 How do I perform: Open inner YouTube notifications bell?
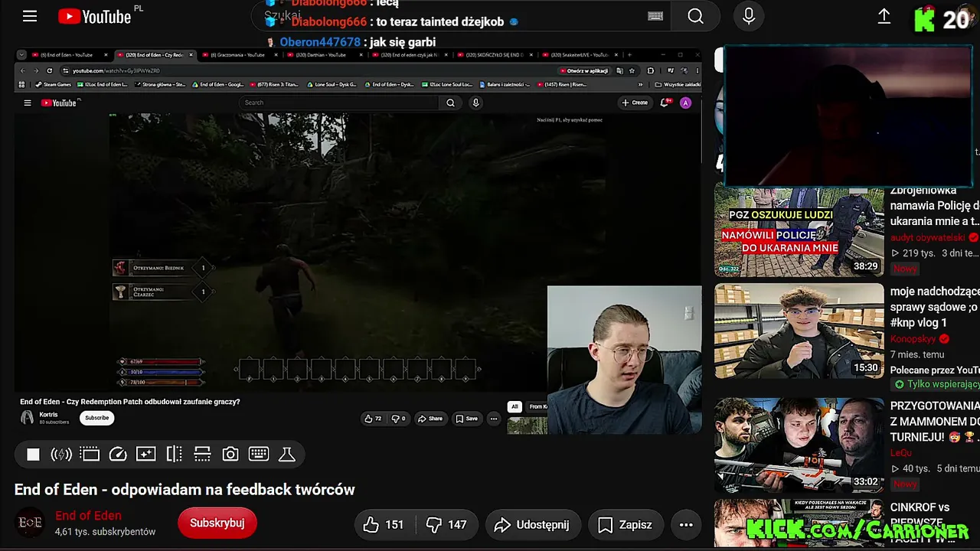click(667, 103)
